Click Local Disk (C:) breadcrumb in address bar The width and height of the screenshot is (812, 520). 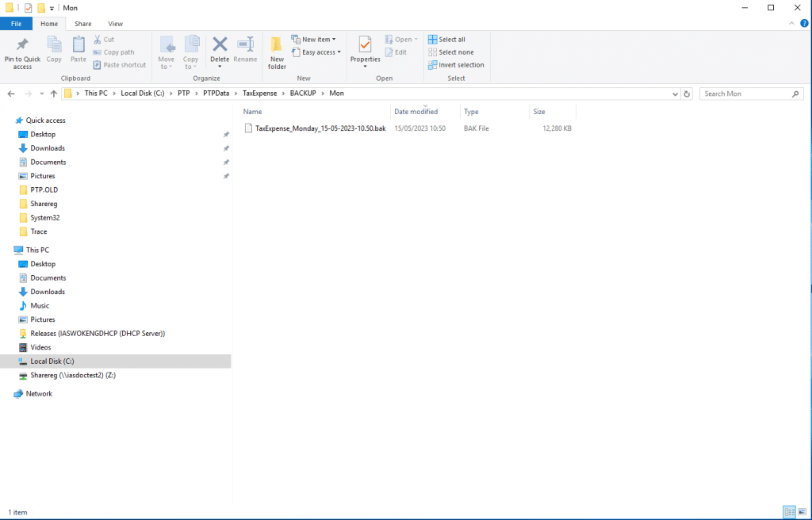coord(143,94)
